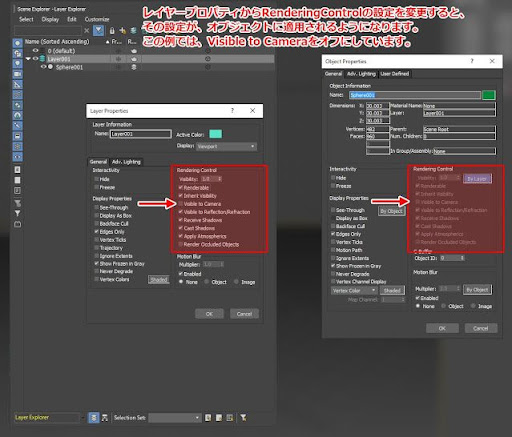Viewport: 512px width, 437px height.
Task: Click By Layer button in Rendering Control
Action: (x=477, y=179)
